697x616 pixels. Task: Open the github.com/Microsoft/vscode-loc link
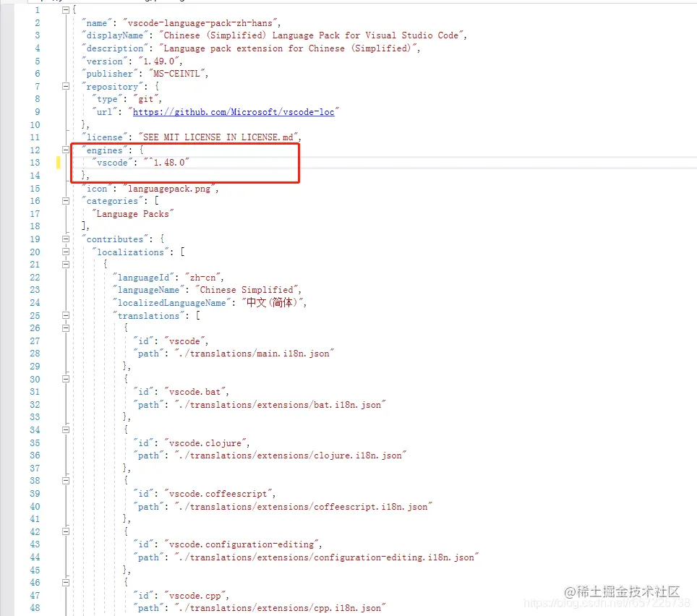[x=234, y=112]
